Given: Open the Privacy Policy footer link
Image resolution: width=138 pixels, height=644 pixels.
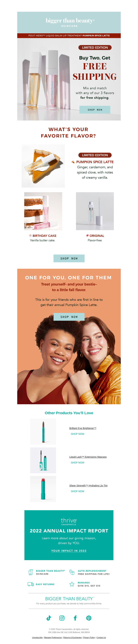Looking at the screenshot, I should 89,637.
